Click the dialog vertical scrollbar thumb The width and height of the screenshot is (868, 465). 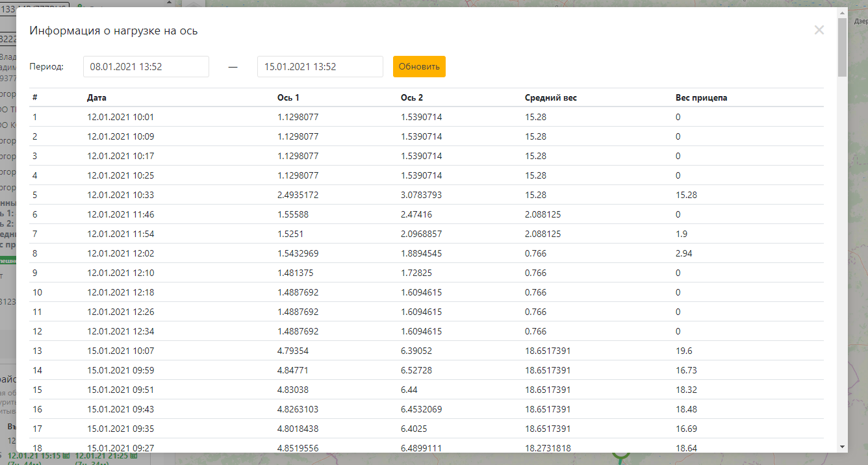pos(843,47)
